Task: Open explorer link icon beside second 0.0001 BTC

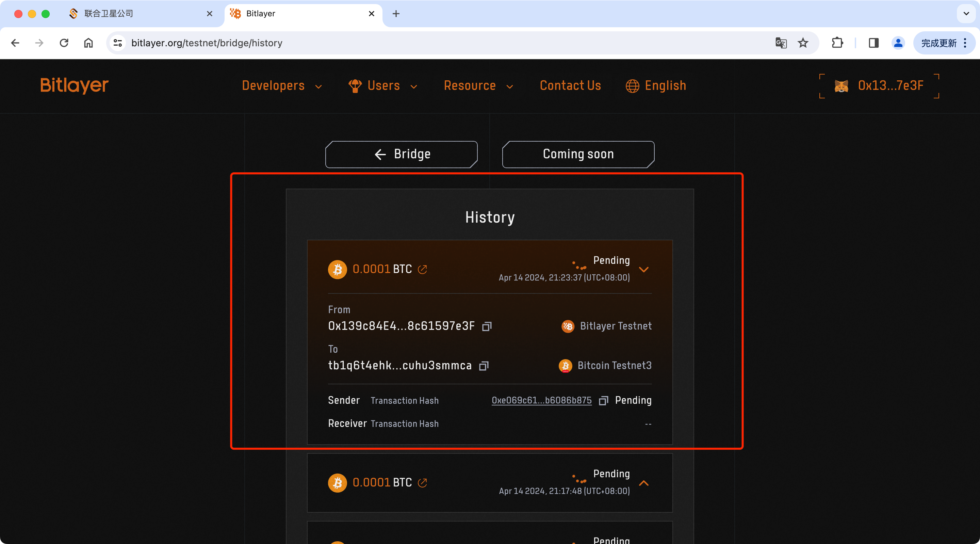Action: pos(422,483)
